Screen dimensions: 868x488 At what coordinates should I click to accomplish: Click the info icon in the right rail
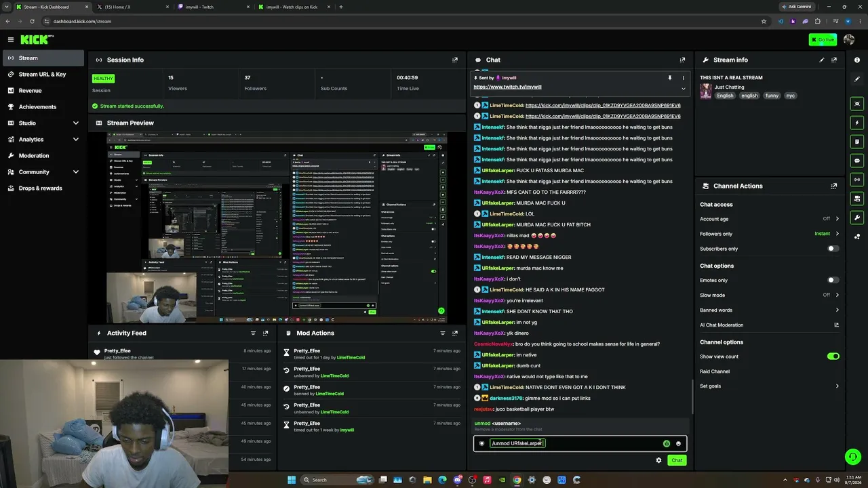pos(857,60)
